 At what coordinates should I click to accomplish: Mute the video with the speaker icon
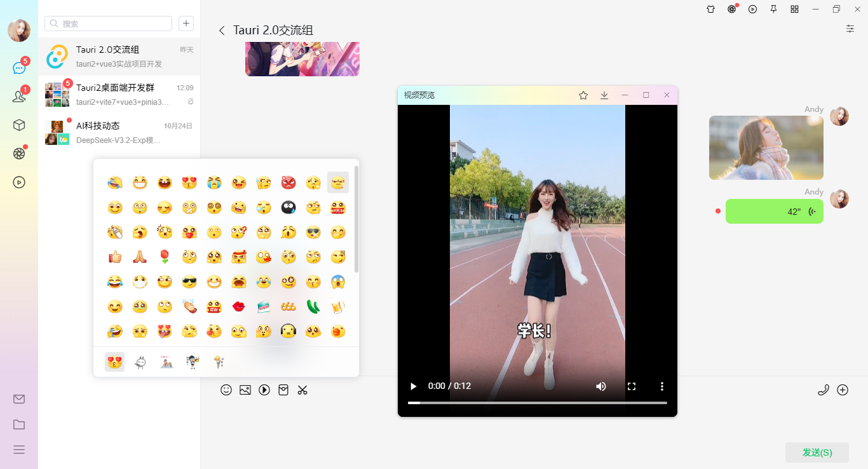(x=600, y=386)
